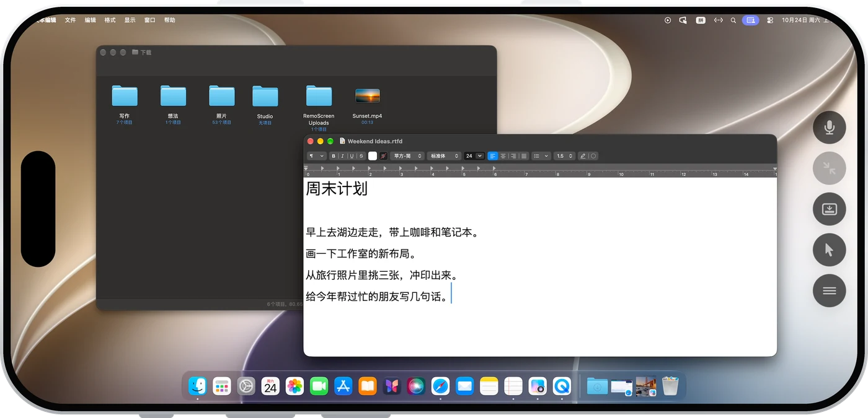Open the paragraph styles dropdown

(316, 156)
